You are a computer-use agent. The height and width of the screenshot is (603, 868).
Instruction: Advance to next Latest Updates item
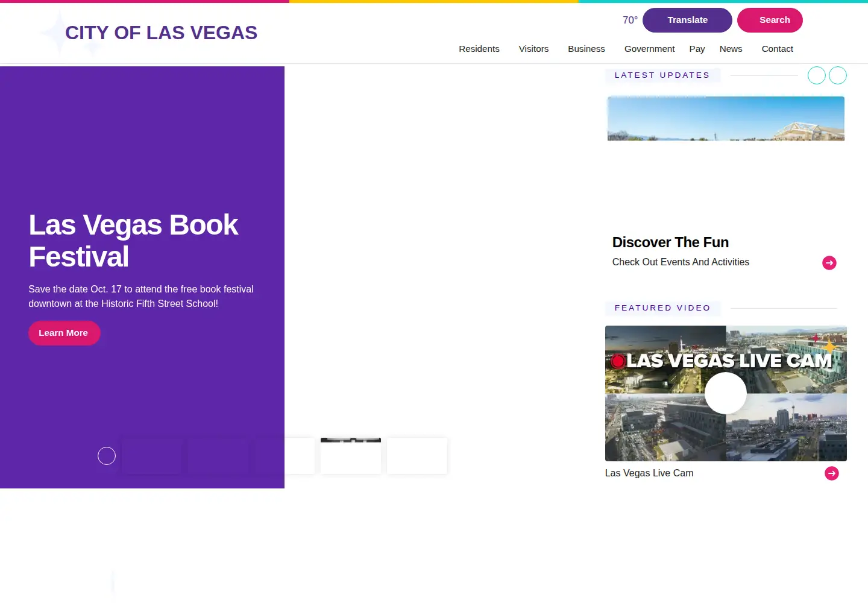click(x=838, y=75)
